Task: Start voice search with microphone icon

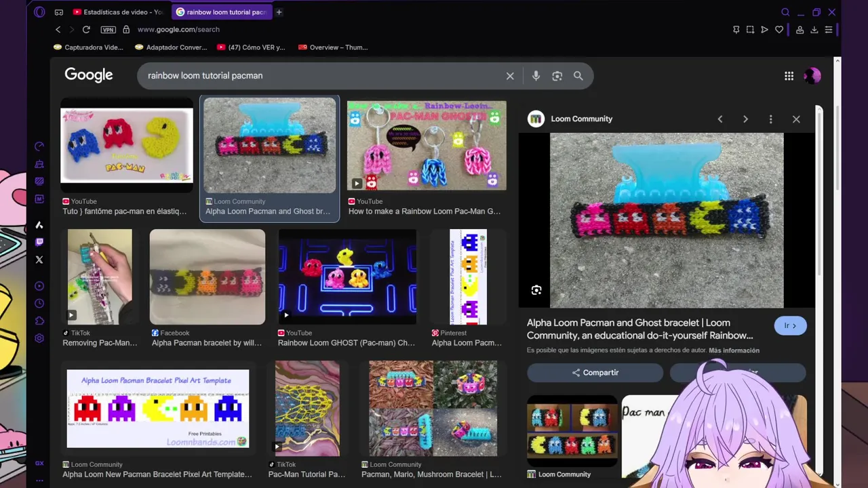Action: pos(536,76)
